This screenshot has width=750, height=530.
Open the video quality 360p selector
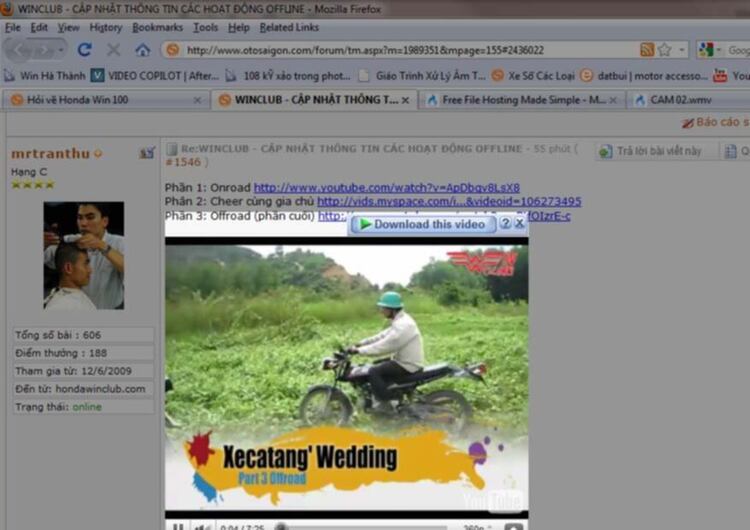[x=477, y=527]
